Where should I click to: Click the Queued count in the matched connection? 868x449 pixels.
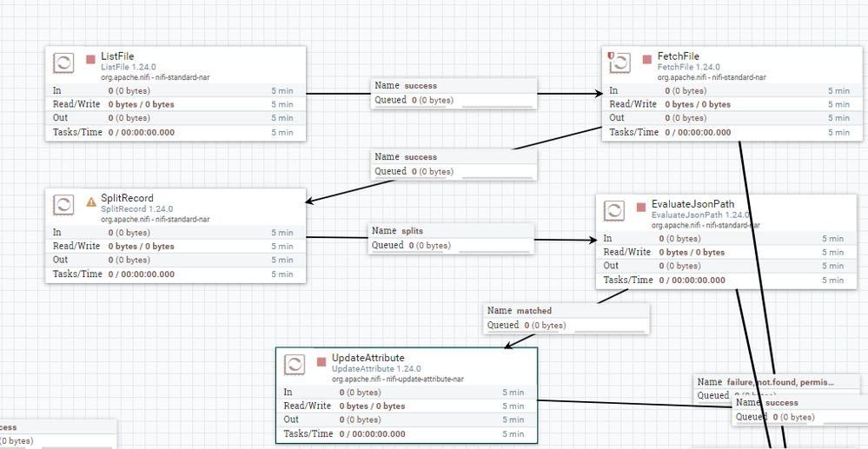(x=545, y=326)
